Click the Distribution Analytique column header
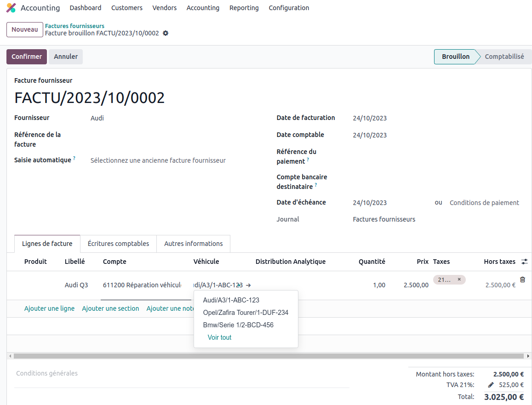The height and width of the screenshot is (405, 532). (291, 262)
